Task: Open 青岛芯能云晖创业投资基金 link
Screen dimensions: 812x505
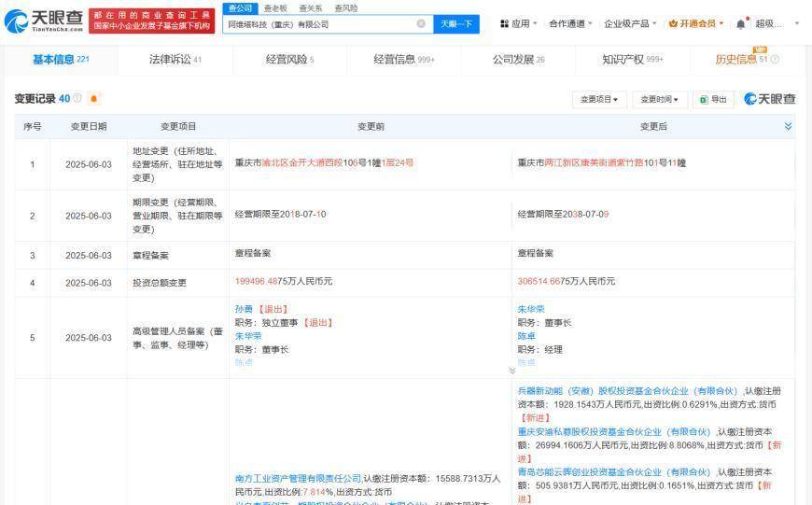Action: [614, 471]
